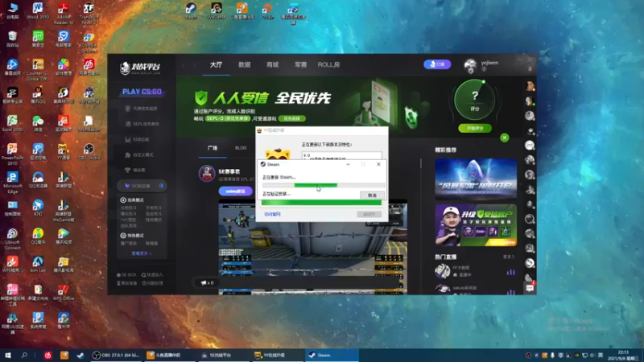644x362 pixels.
Task: Open Aim Lab desktop shortcut
Action: coord(38,264)
